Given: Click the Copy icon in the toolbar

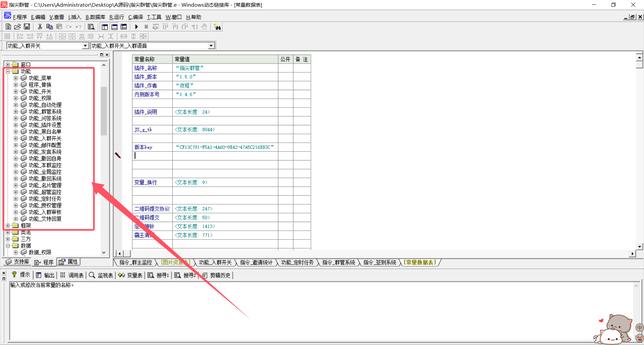Looking at the screenshot, I should pos(50,27).
